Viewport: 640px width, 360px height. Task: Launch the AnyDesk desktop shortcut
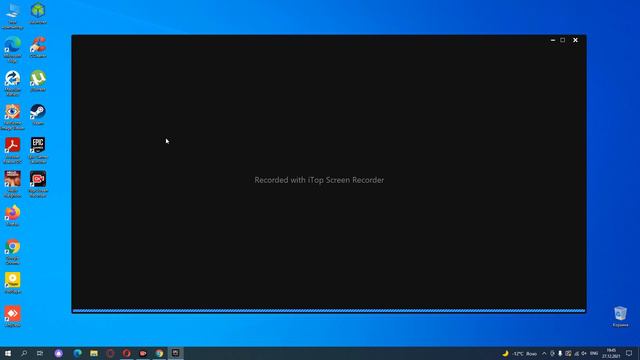coord(12,317)
